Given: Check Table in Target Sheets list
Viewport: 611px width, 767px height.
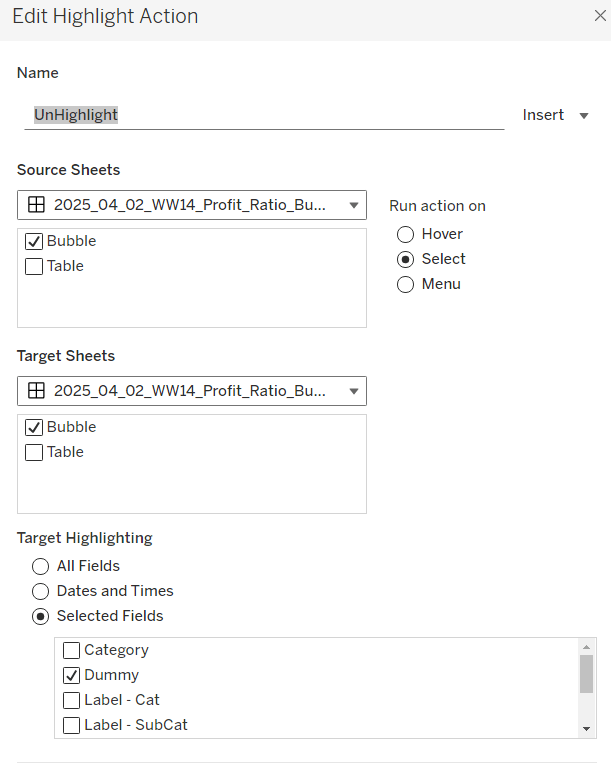Looking at the screenshot, I should [x=34, y=452].
